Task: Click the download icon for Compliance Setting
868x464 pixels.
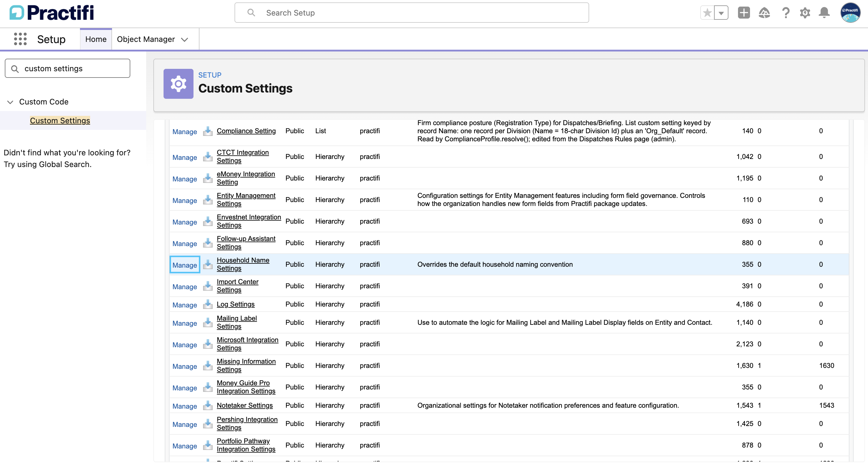Action: pos(208,131)
